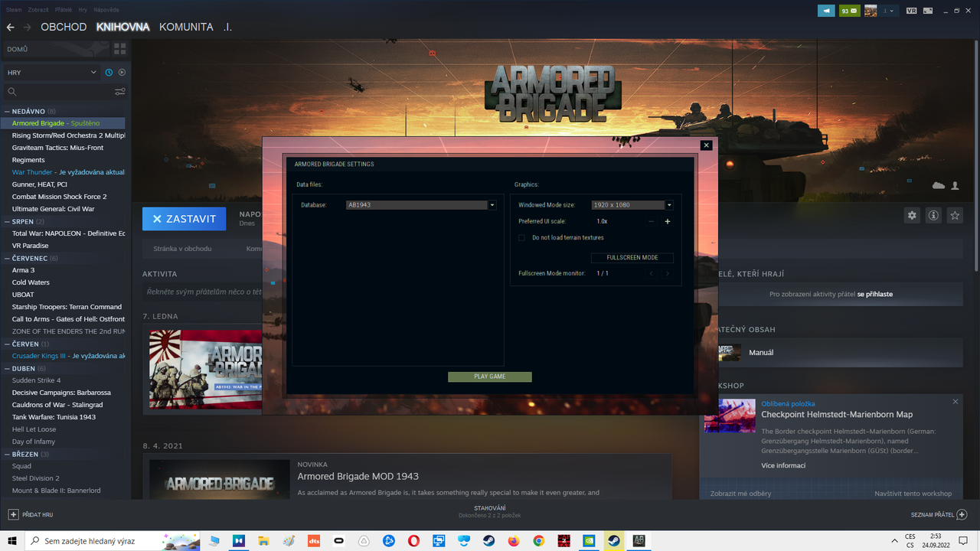Collapse the DUBEN section

pyautogui.click(x=7, y=368)
